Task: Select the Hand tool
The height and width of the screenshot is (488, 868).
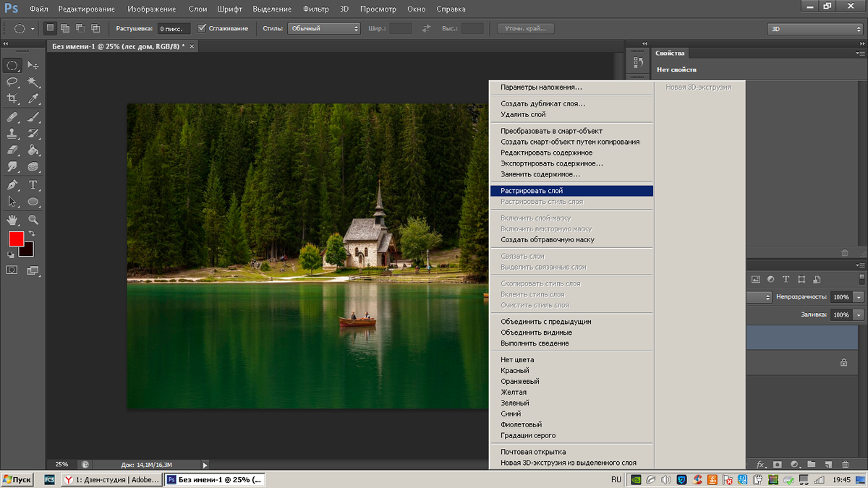Action: tap(12, 219)
